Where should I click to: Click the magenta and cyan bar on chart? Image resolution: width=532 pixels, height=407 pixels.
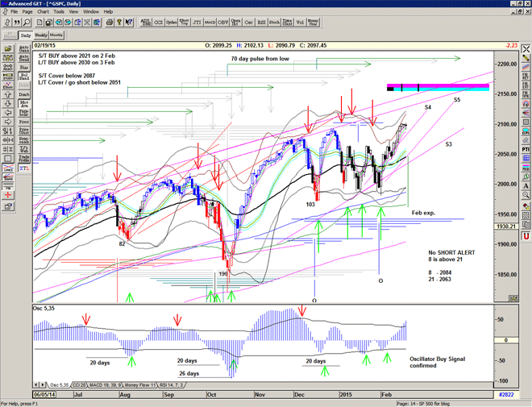coord(438,86)
